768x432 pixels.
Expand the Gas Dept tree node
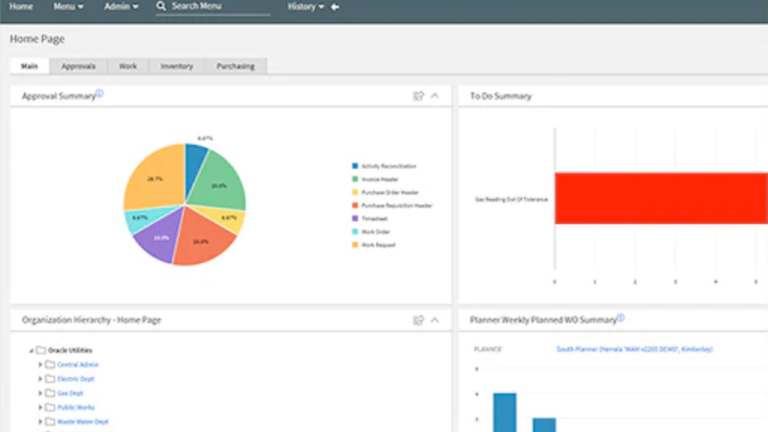40,393
